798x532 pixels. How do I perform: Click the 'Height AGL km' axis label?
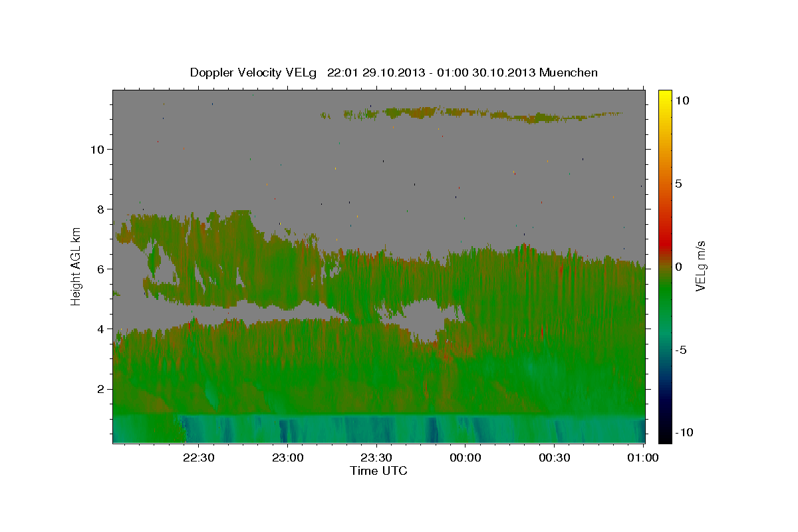76,265
